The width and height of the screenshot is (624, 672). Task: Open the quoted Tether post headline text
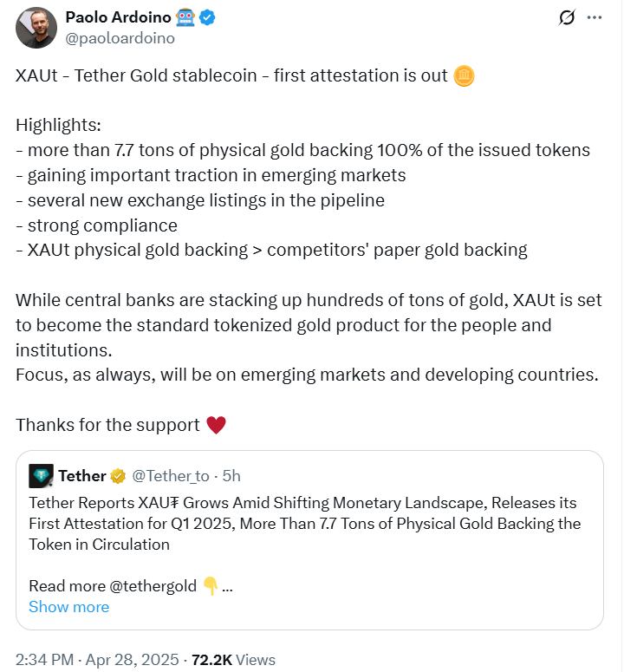pos(303,523)
